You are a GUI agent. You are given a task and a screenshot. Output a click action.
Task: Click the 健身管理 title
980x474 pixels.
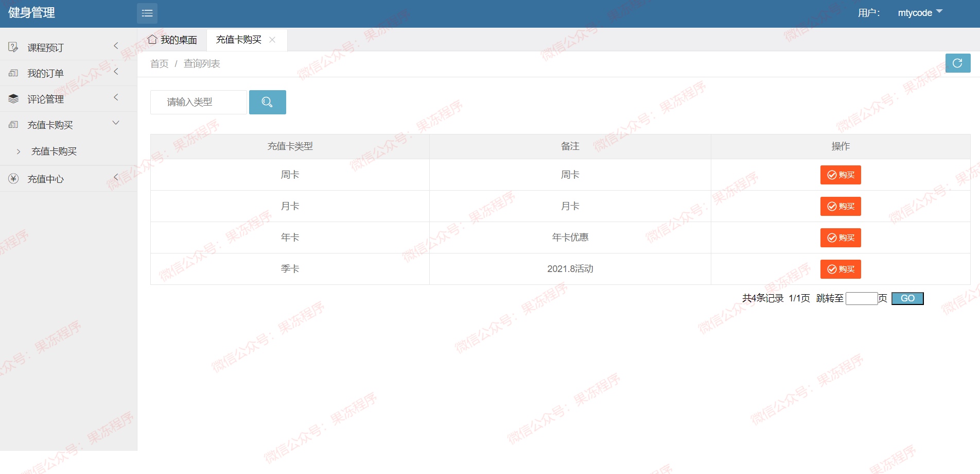click(31, 13)
